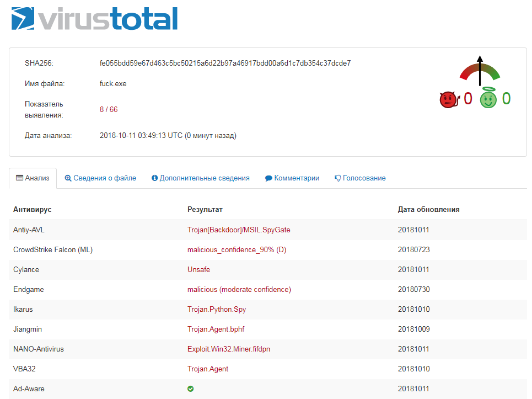Click the Jiangmin antivirus name

(x=28, y=329)
